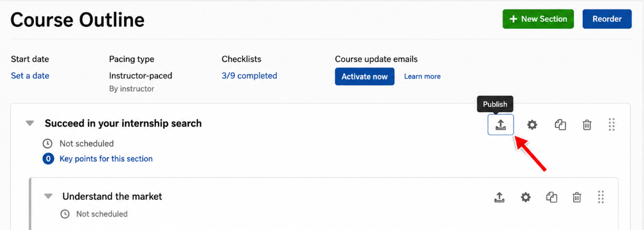Click drag handle of 'Understand the market'
Screen dimensions: 644x230
[601, 197]
